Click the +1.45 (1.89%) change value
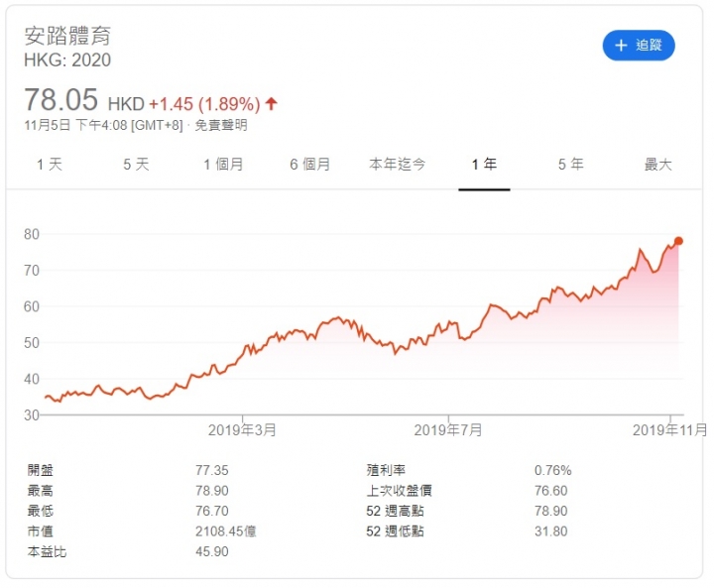The image size is (714, 588). (x=204, y=104)
